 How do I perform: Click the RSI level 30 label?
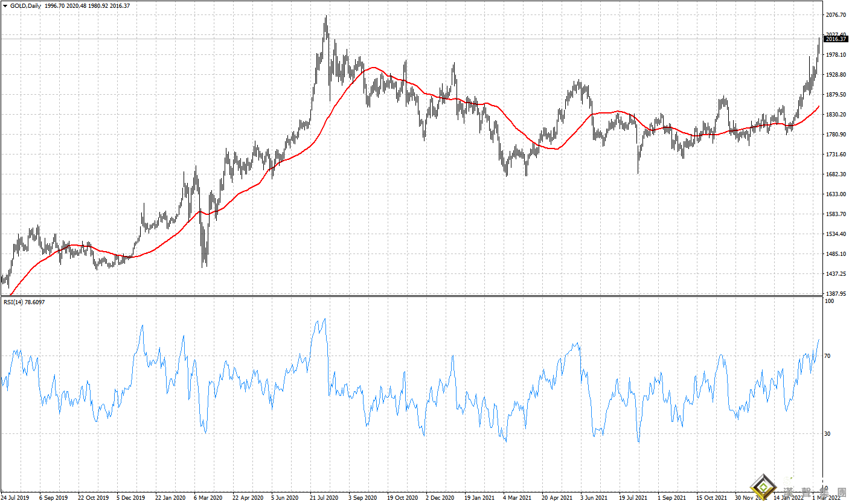[x=828, y=434]
